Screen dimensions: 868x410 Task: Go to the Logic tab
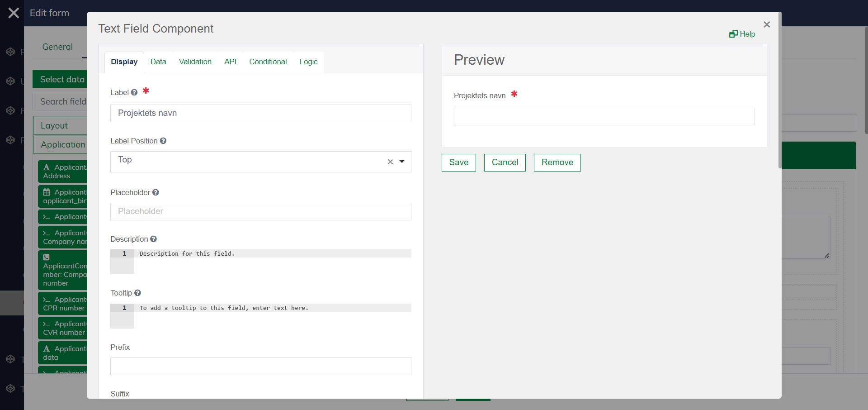click(x=308, y=62)
